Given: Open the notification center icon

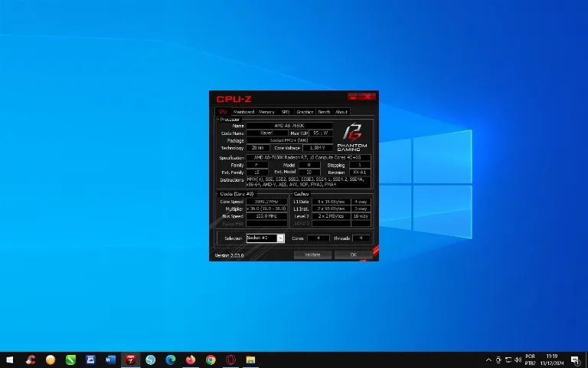Looking at the screenshot, I should coord(575,360).
